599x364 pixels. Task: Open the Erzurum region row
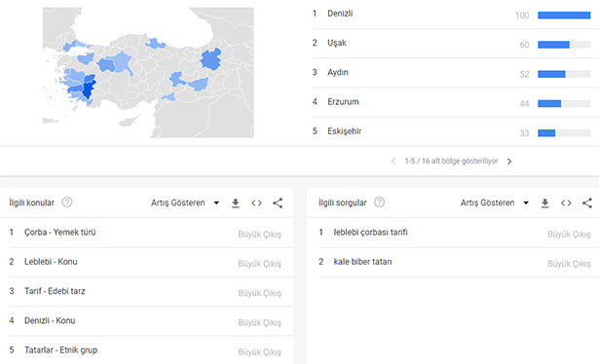click(451, 102)
